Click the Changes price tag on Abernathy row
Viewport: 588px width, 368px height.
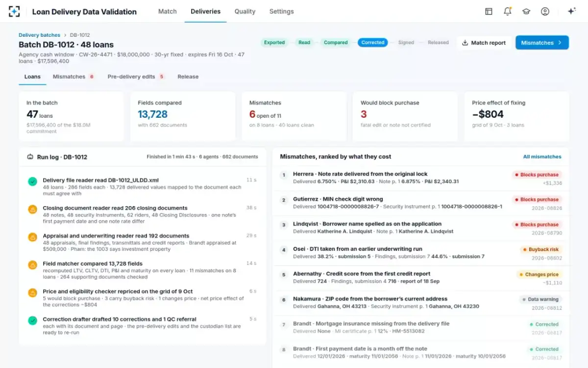539,275
